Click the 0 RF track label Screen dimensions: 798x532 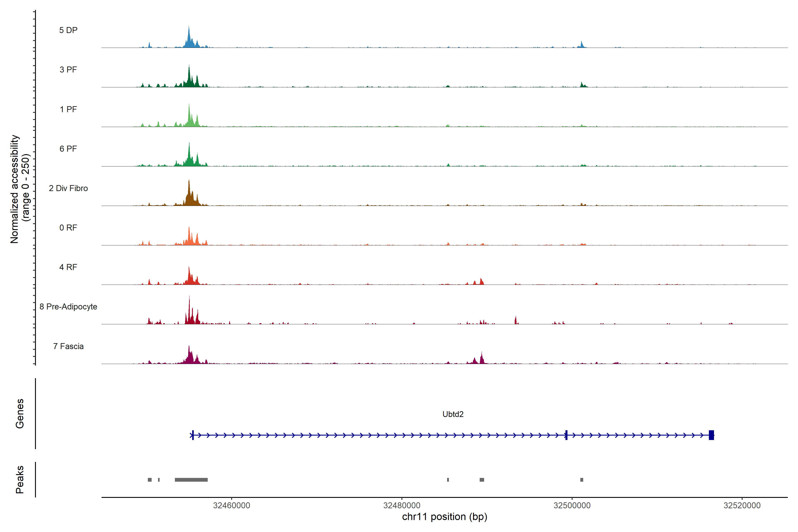(68, 228)
